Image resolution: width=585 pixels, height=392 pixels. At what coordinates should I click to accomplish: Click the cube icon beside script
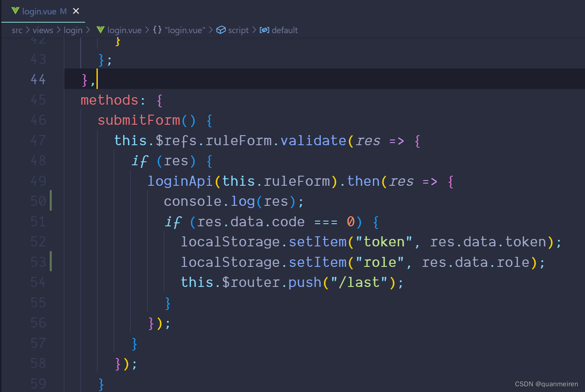tap(221, 30)
